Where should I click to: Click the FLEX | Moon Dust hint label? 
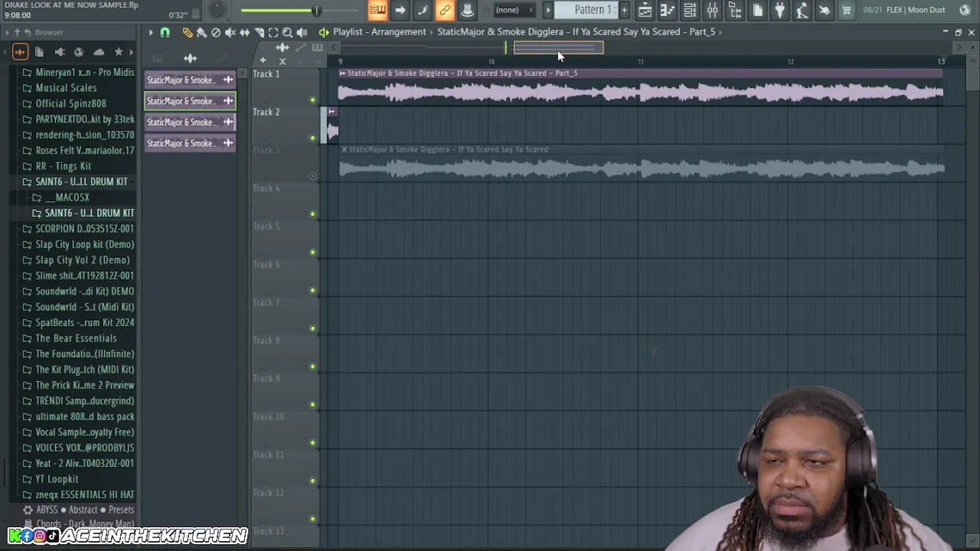click(x=916, y=10)
